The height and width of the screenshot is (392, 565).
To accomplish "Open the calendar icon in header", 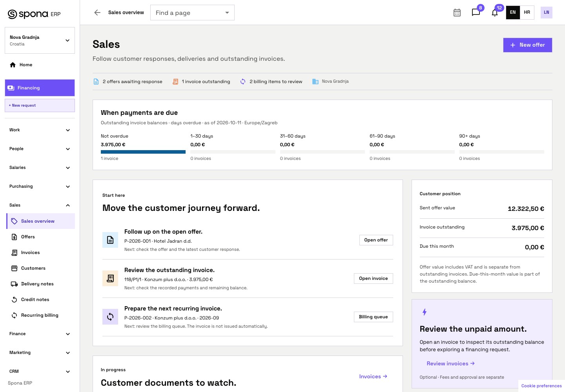I will pos(457,13).
